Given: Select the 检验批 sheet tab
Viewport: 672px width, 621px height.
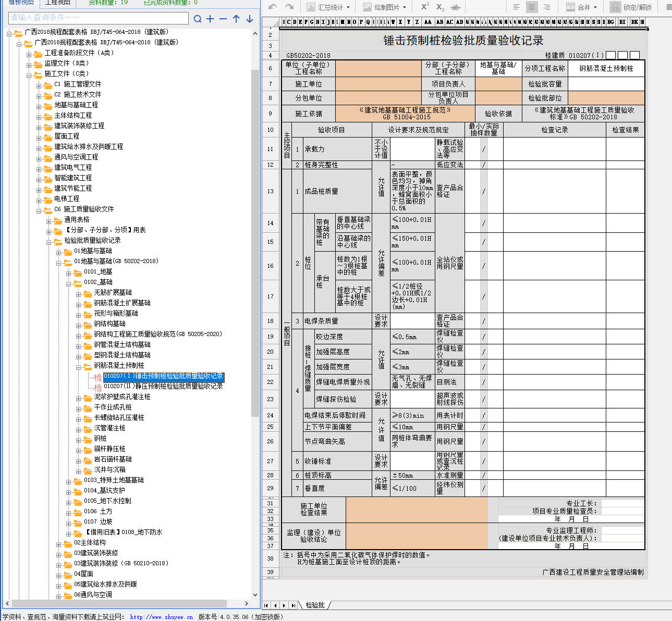Looking at the screenshot, I should 315,605.
